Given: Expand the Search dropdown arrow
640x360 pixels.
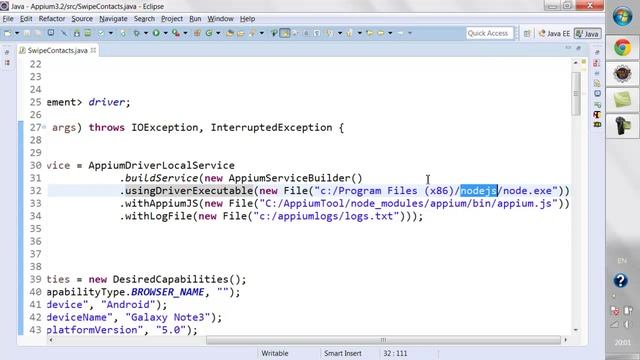Looking at the screenshot, I should (x=262, y=33).
